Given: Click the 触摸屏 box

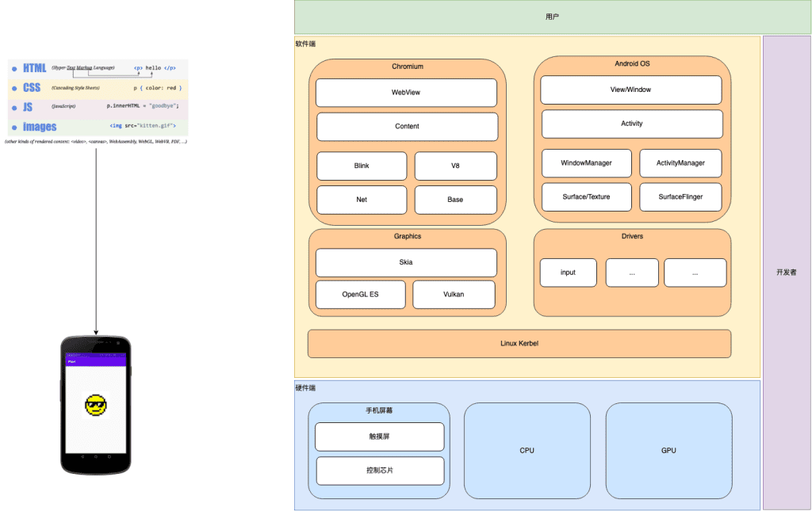Looking at the screenshot, I should point(379,437).
